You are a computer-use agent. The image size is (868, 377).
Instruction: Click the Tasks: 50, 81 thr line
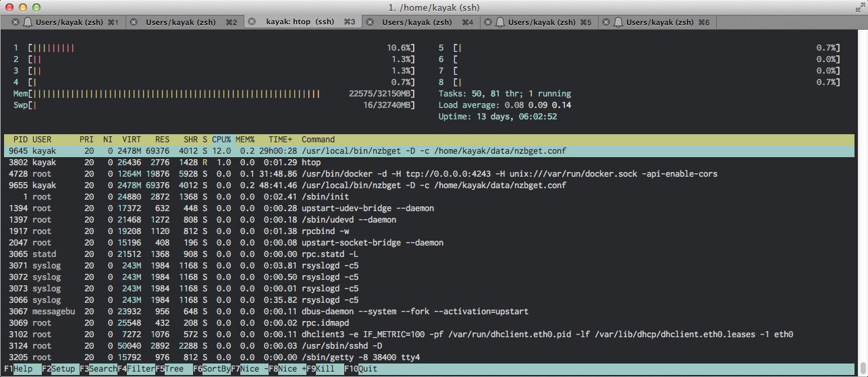click(505, 94)
